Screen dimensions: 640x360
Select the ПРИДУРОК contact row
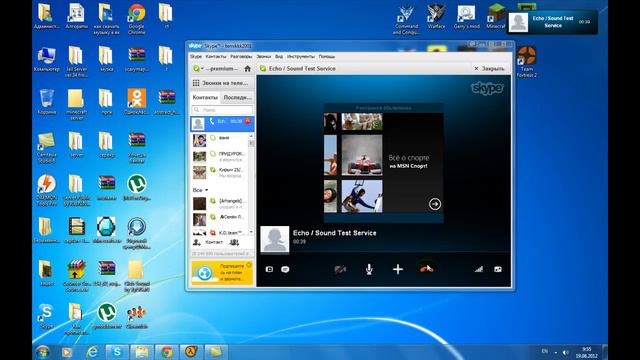pos(220,156)
